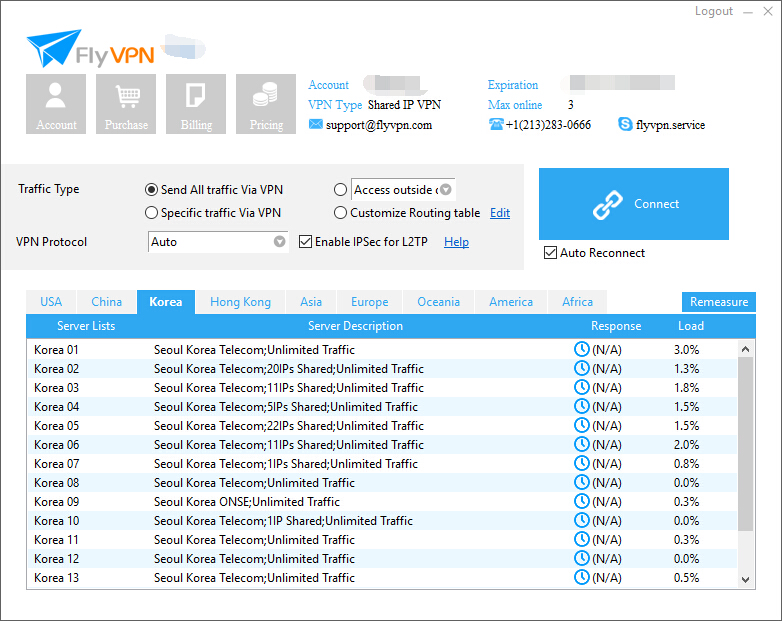This screenshot has width=782, height=621.
Task: Click the support email envelope icon
Action: coord(315,124)
